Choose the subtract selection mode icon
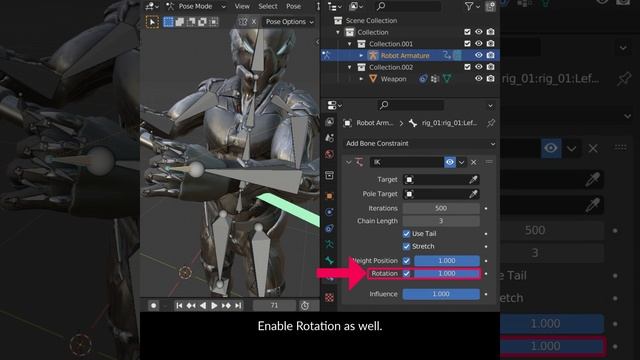 [x=191, y=22]
